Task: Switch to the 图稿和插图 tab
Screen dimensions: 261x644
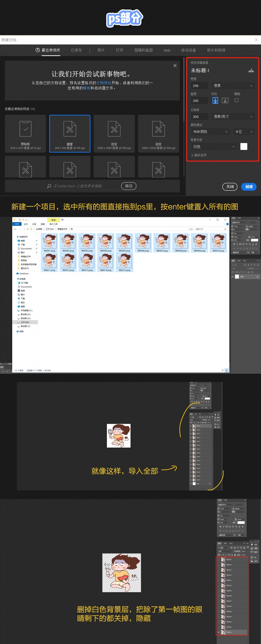Action: click(143, 50)
